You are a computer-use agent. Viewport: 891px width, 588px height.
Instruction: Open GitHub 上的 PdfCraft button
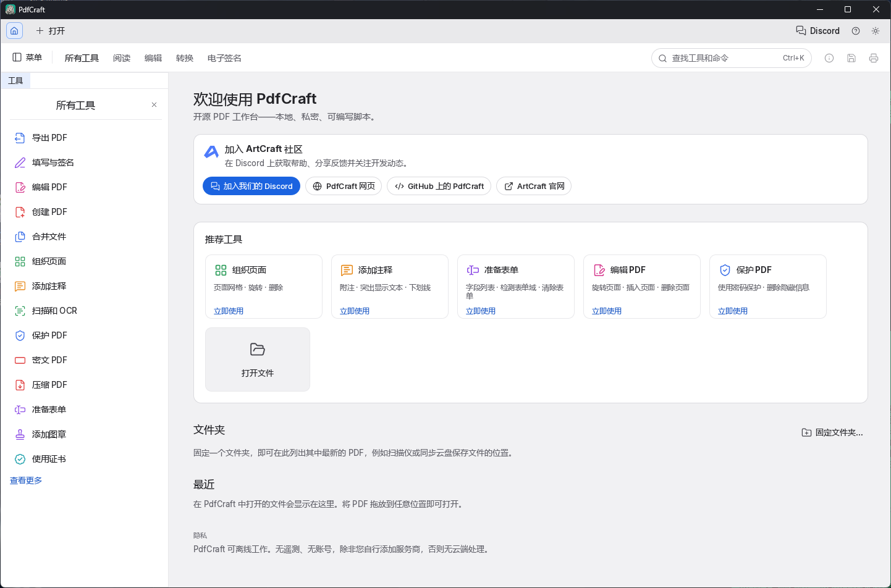439,186
